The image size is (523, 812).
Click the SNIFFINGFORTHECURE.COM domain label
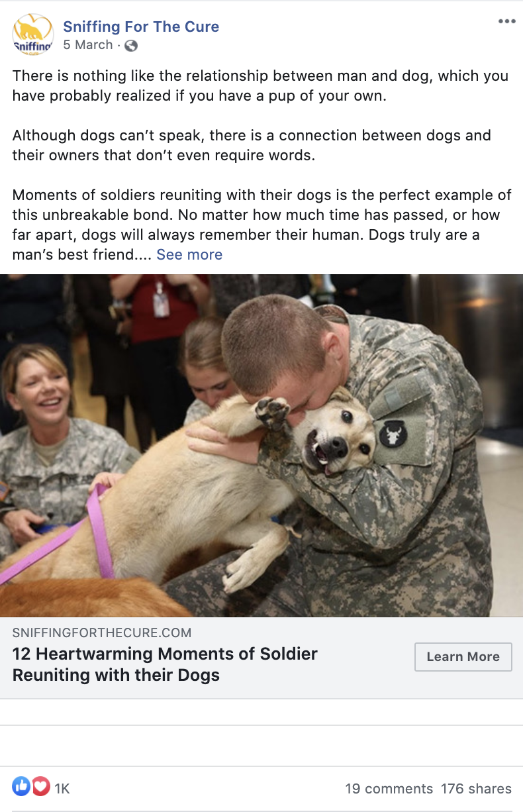coord(102,633)
